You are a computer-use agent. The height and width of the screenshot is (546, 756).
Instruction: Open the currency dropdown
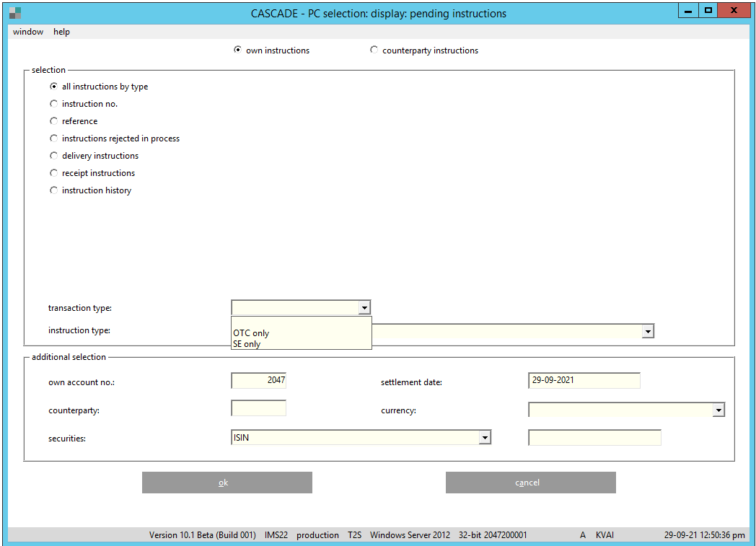[x=718, y=410]
